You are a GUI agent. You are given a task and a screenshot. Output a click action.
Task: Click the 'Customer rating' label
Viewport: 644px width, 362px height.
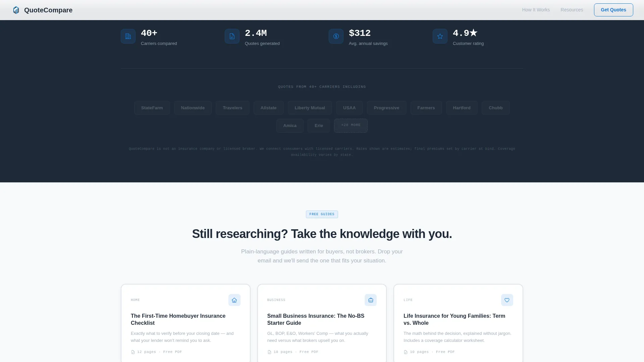[x=468, y=44]
